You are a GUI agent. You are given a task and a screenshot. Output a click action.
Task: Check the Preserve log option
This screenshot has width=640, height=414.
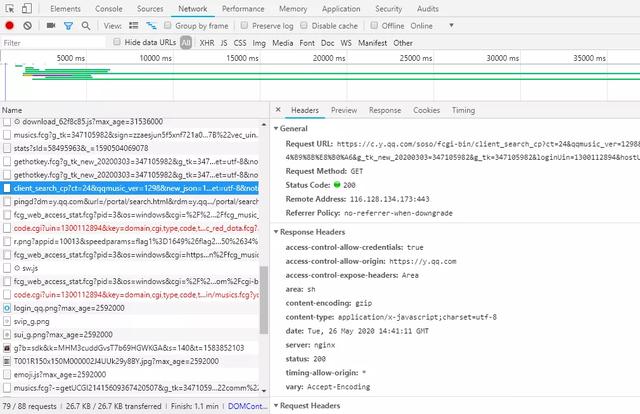tap(245, 25)
